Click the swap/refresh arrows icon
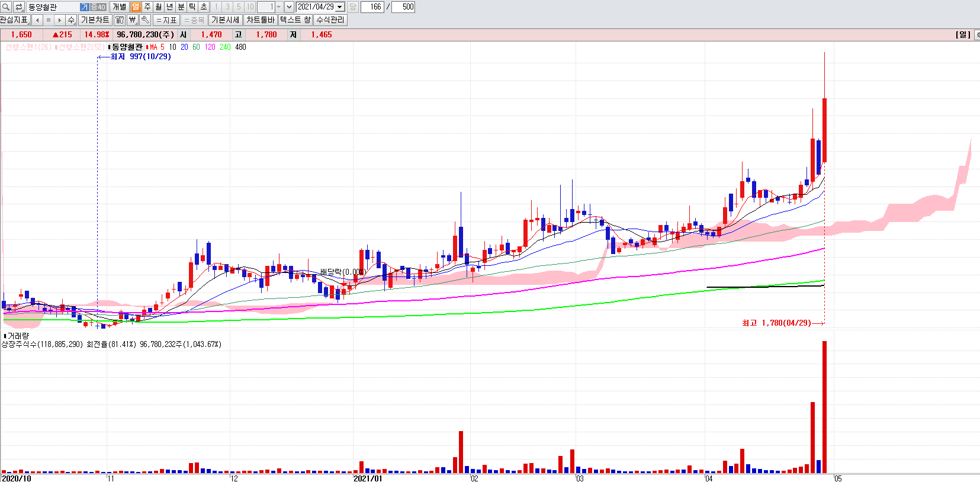 [x=19, y=7]
